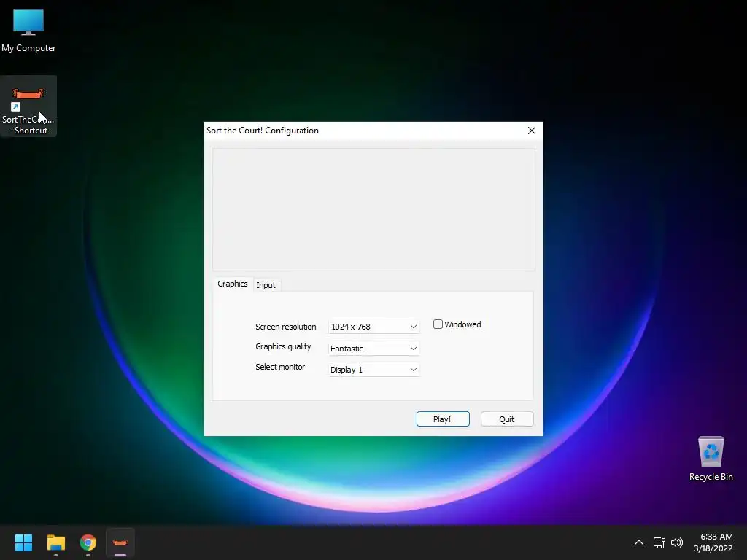Open the Graphics quality dropdown
Viewport: 747px width, 560px height.
click(x=374, y=349)
